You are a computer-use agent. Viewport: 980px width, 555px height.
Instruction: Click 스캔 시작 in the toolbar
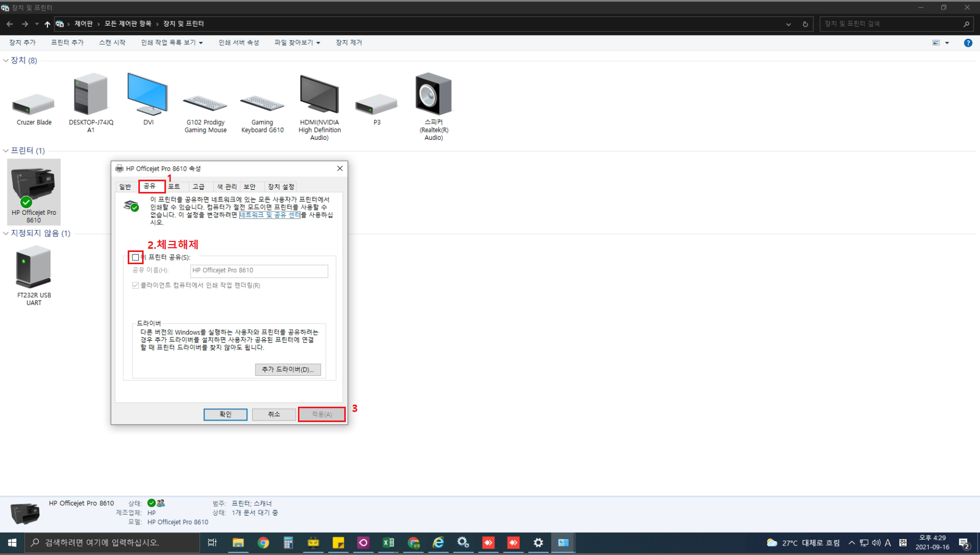pyautogui.click(x=112, y=43)
